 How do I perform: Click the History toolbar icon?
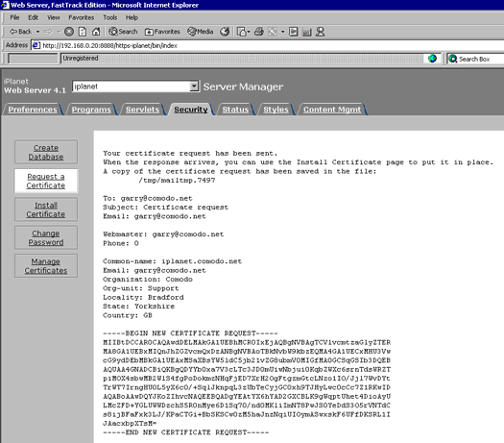[225, 32]
